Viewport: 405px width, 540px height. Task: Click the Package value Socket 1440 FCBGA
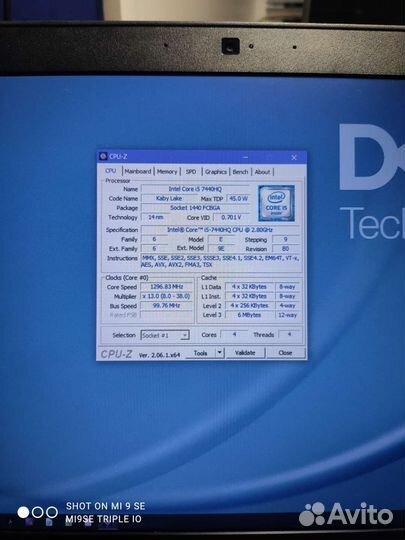[195, 208]
